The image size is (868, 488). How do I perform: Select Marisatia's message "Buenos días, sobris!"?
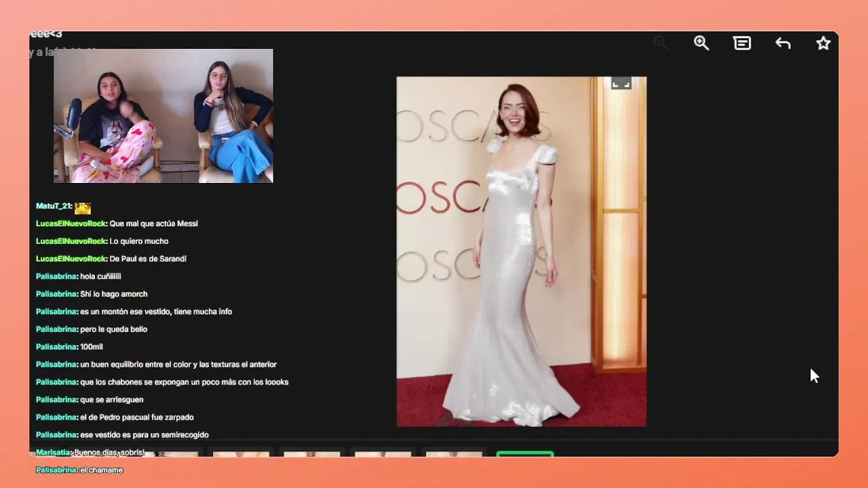click(x=109, y=453)
